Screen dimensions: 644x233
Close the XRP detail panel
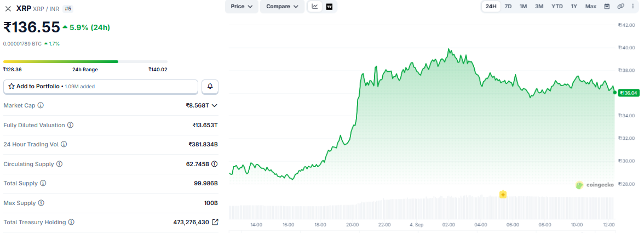(8, 9)
